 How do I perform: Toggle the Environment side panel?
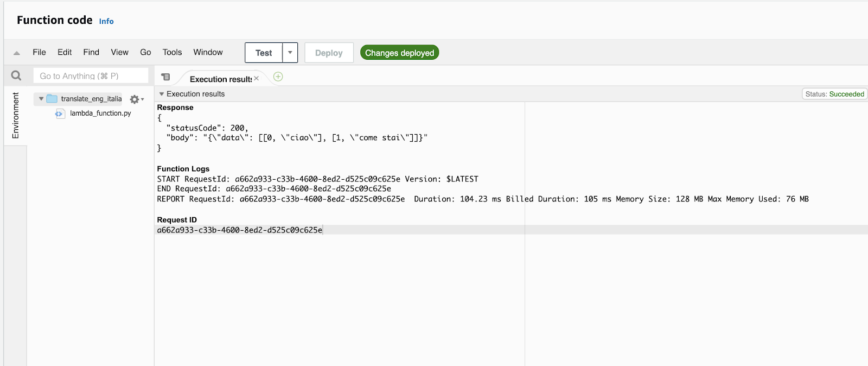pyautogui.click(x=15, y=115)
